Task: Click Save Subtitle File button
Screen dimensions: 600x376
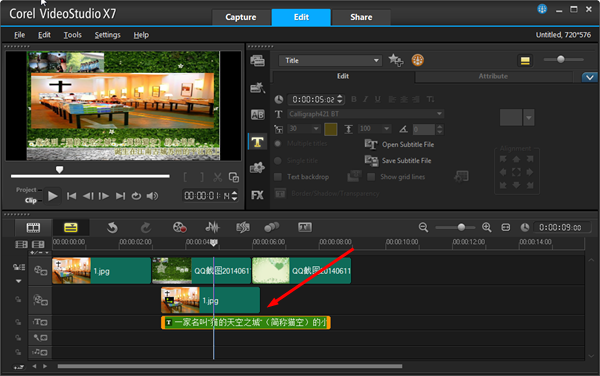Action: pos(398,161)
